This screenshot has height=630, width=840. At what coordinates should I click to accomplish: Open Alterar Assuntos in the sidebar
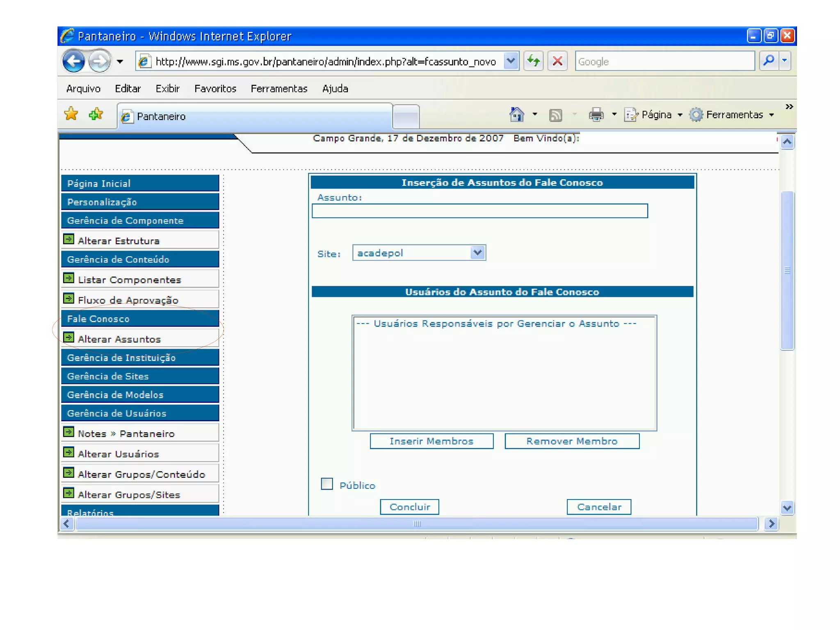click(119, 339)
